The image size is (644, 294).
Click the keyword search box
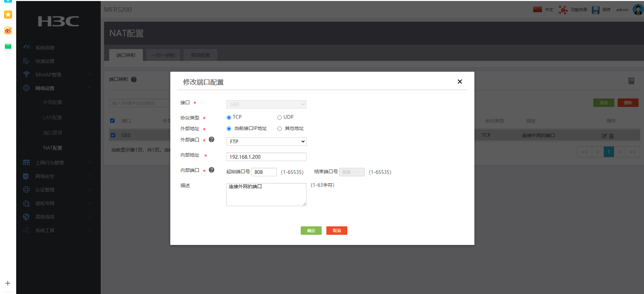click(140, 103)
